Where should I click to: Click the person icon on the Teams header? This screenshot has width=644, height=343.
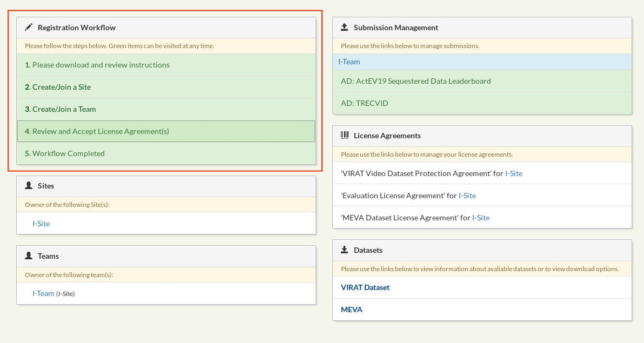(x=28, y=254)
